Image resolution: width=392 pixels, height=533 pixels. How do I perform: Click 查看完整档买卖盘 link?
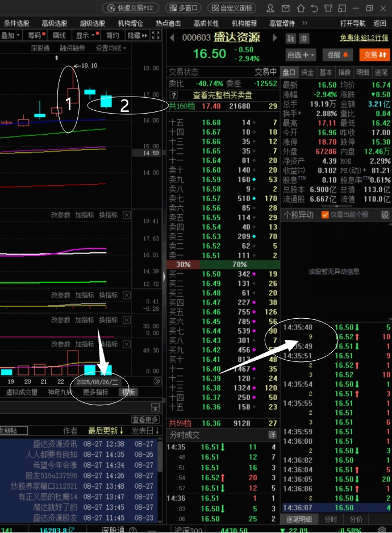tap(222, 95)
